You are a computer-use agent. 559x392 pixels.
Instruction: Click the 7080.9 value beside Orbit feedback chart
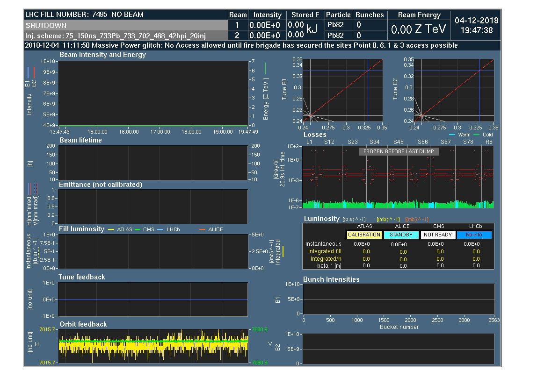260,329
